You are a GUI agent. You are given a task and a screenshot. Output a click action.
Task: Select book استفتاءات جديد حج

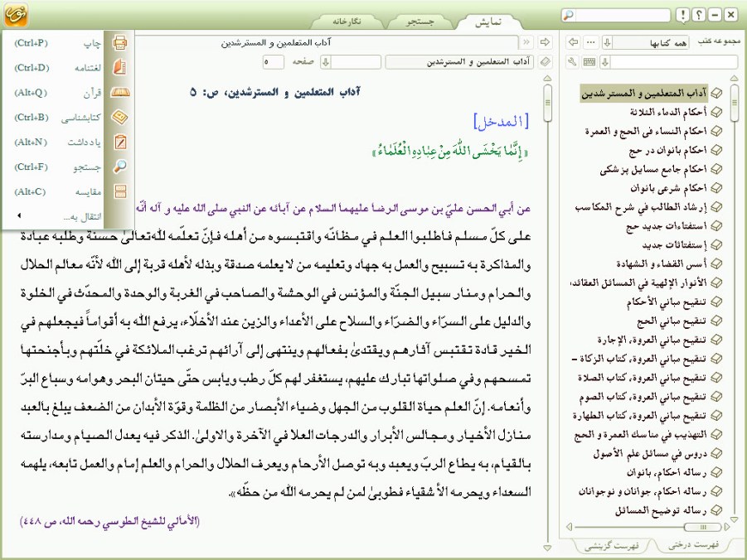667,226
